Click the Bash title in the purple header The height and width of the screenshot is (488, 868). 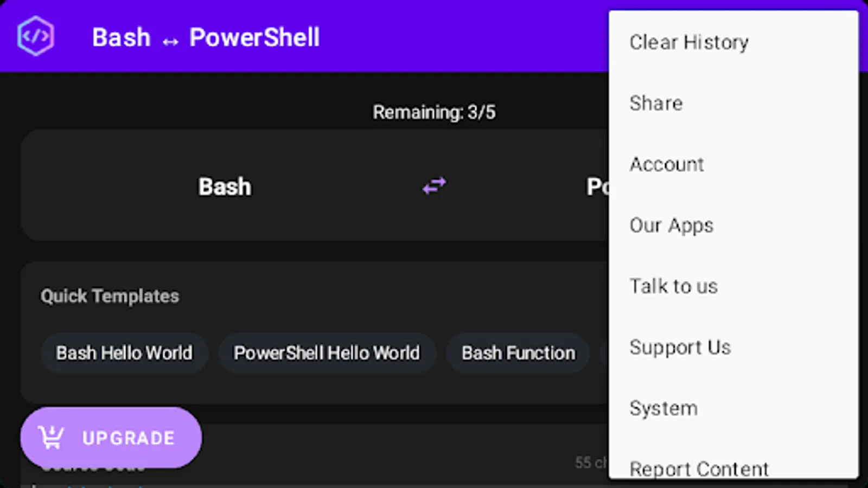click(x=122, y=37)
